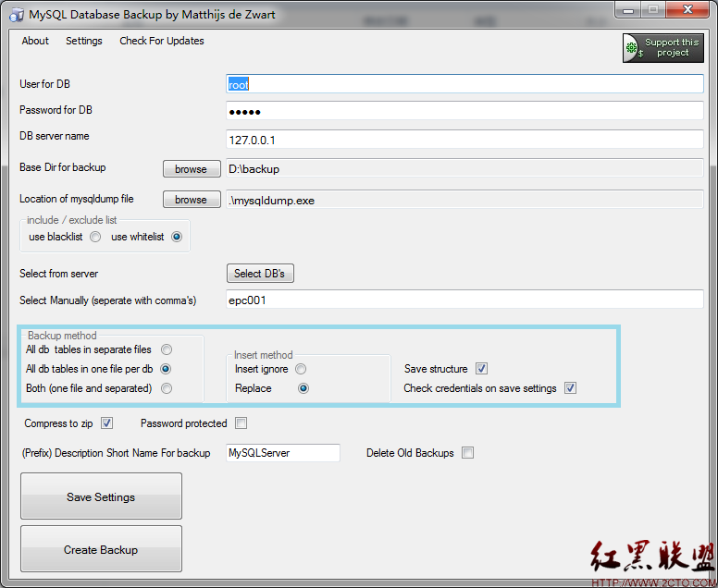Toggle Check credentials on save settings
This screenshot has width=718, height=588.
tap(570, 388)
